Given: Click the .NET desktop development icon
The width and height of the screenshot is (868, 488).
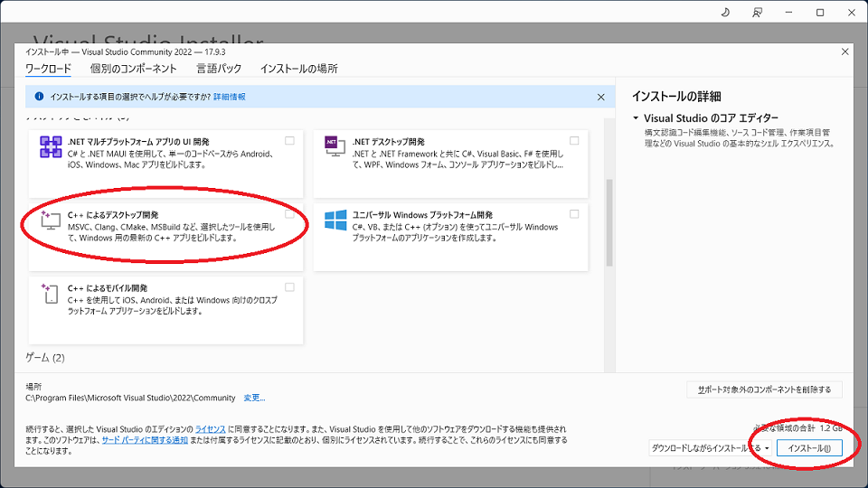Looking at the screenshot, I should (335, 146).
